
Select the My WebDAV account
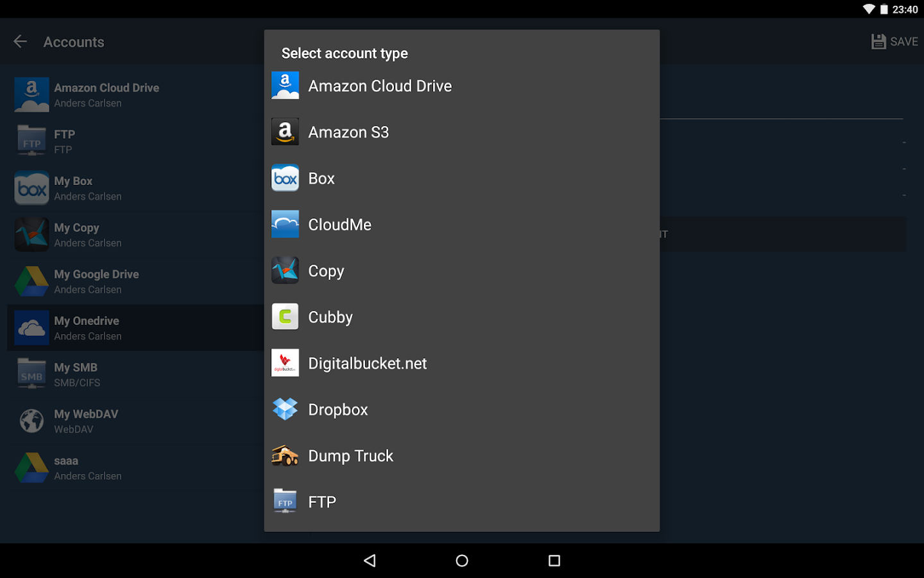point(85,421)
